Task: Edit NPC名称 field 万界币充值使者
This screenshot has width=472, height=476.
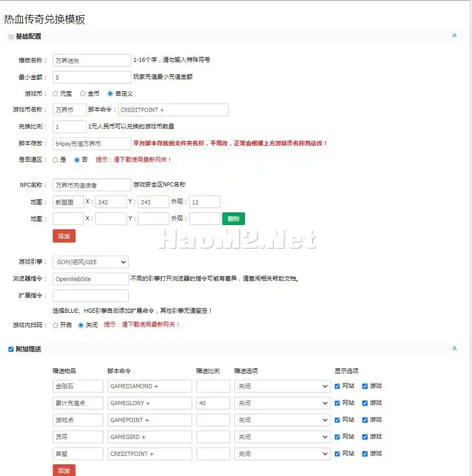Action: click(92, 185)
